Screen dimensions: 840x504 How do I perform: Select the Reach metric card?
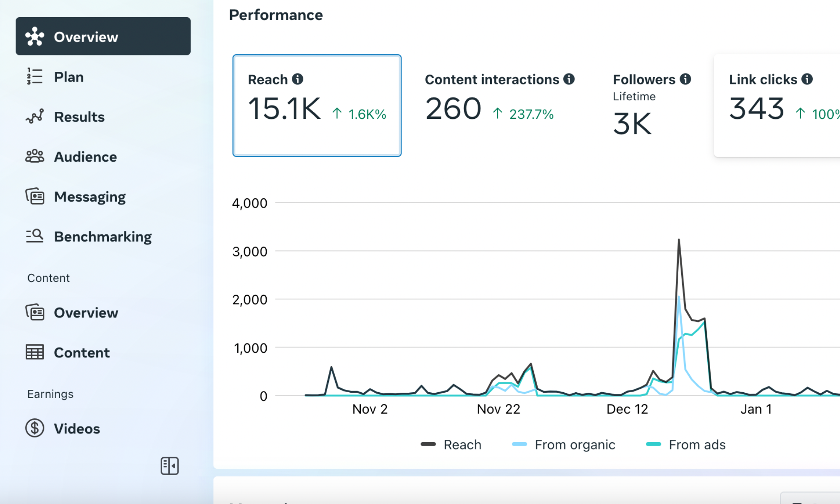tap(317, 105)
